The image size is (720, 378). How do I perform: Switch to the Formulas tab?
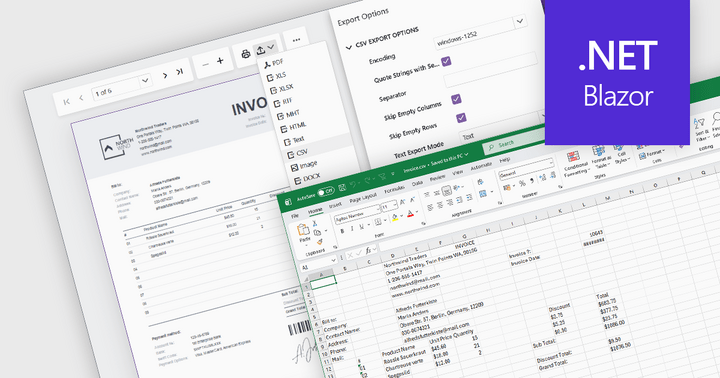[394, 189]
